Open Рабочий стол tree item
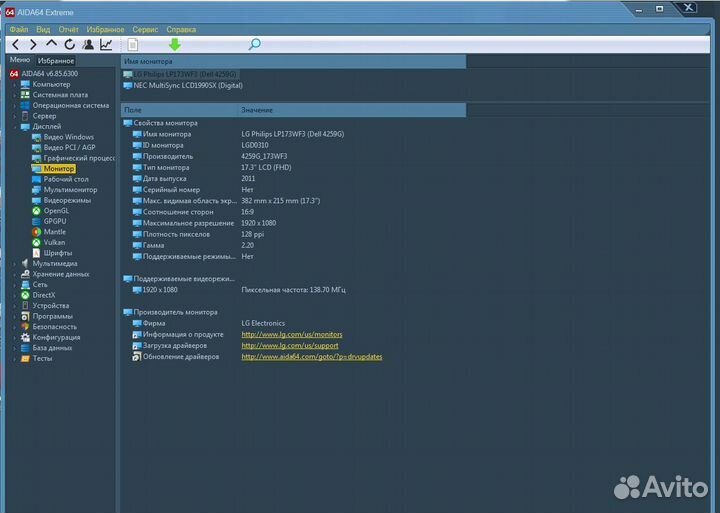 (x=60, y=179)
